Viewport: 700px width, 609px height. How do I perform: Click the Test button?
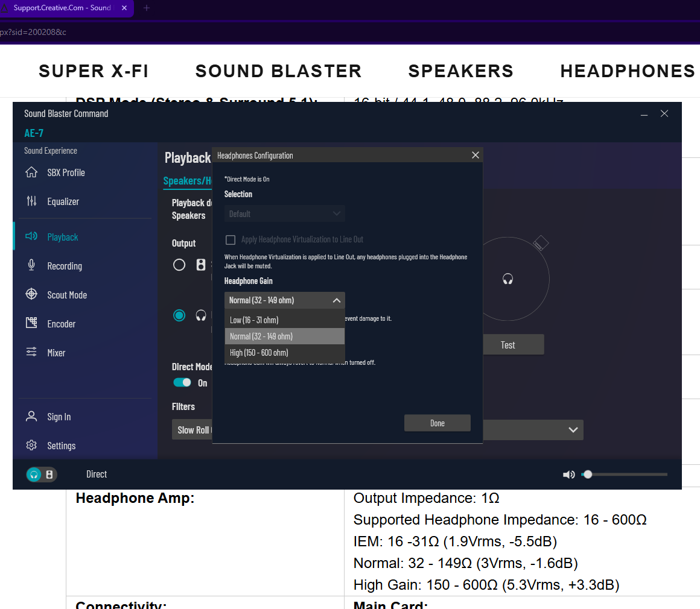click(507, 345)
